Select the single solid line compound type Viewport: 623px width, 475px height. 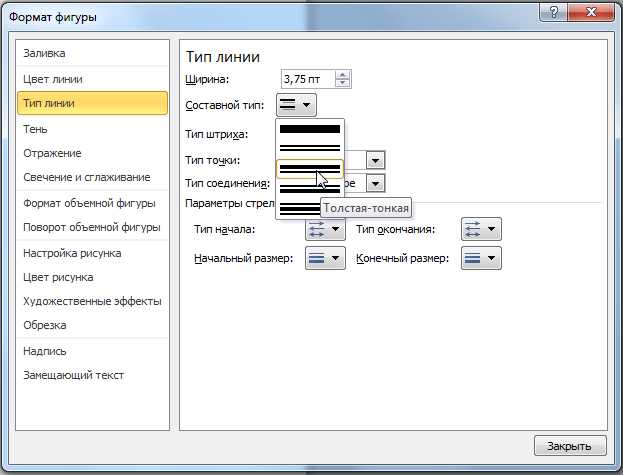tap(310, 129)
